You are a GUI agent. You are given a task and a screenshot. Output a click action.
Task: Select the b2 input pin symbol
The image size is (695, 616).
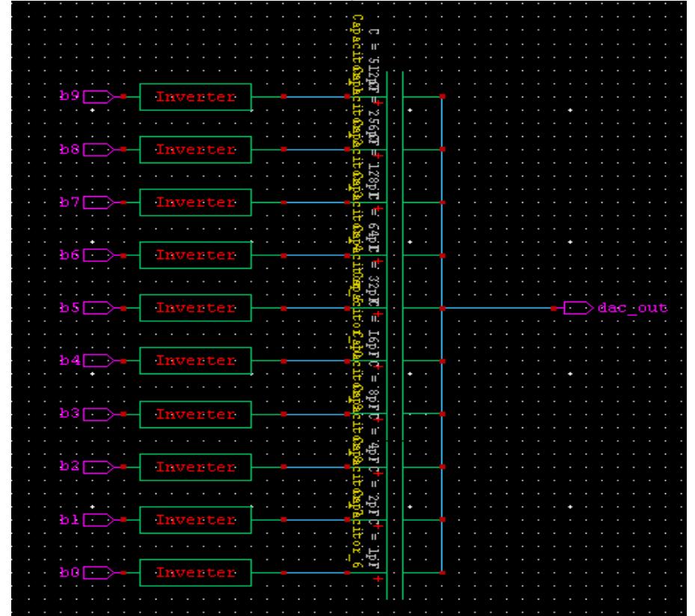(99, 467)
